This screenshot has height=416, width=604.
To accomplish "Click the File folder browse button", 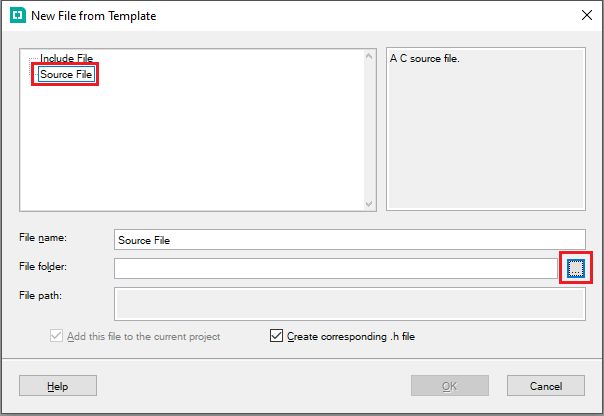I will click(575, 268).
